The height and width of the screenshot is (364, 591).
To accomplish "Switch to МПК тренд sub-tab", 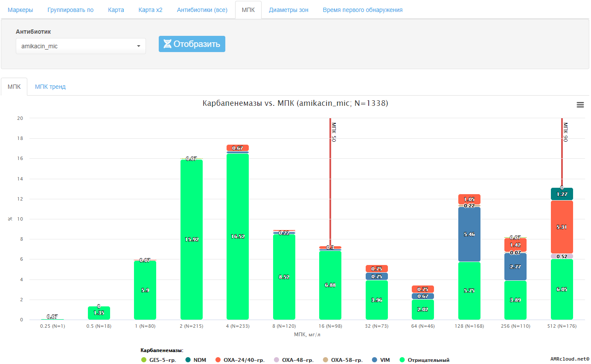I will (50, 87).
